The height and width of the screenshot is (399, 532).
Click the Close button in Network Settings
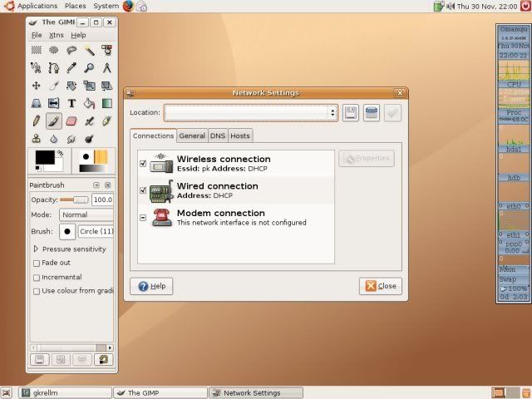pyautogui.click(x=381, y=286)
